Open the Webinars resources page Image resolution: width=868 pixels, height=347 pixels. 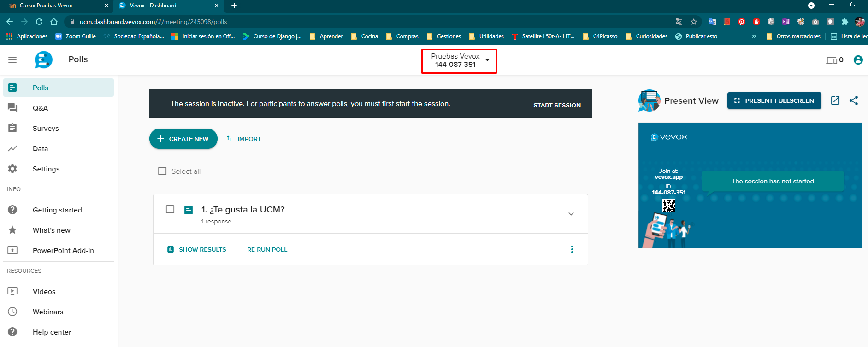coord(59,312)
